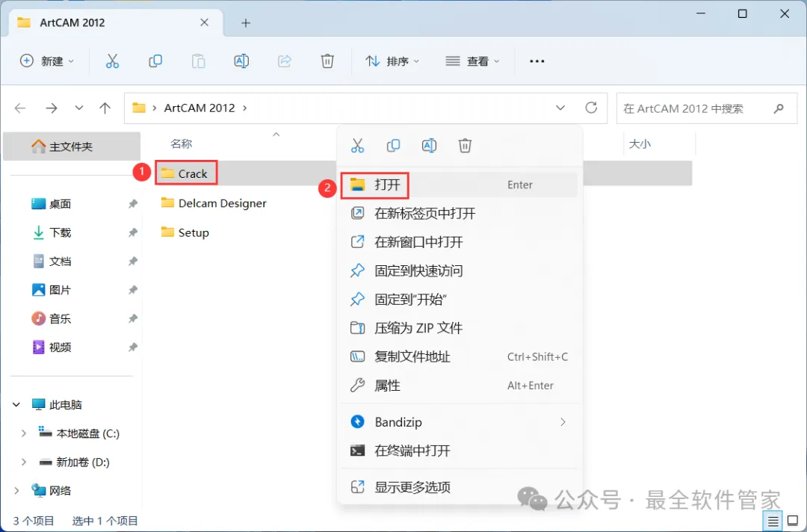Go up one folder level arrow
The width and height of the screenshot is (807, 532).
pyautogui.click(x=105, y=108)
